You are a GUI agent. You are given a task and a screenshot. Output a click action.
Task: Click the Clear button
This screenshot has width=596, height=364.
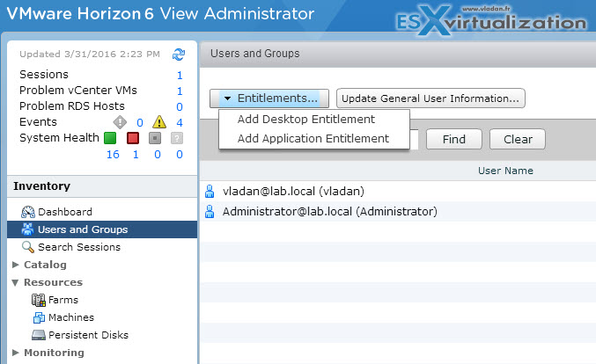518,139
